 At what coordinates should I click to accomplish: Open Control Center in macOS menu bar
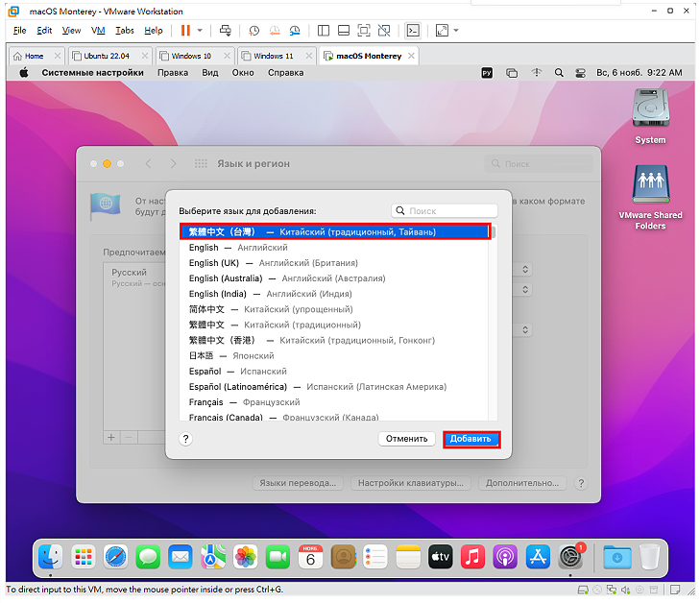pyautogui.click(x=580, y=73)
